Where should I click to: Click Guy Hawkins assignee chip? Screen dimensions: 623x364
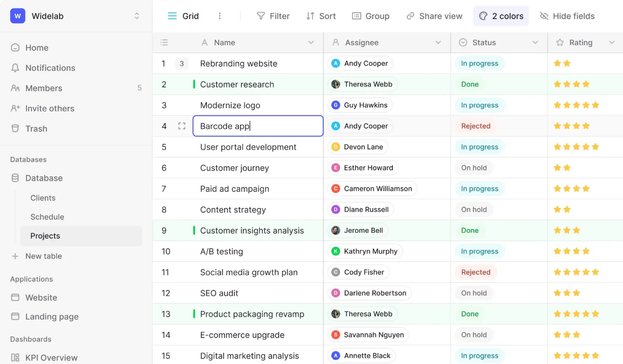point(360,105)
